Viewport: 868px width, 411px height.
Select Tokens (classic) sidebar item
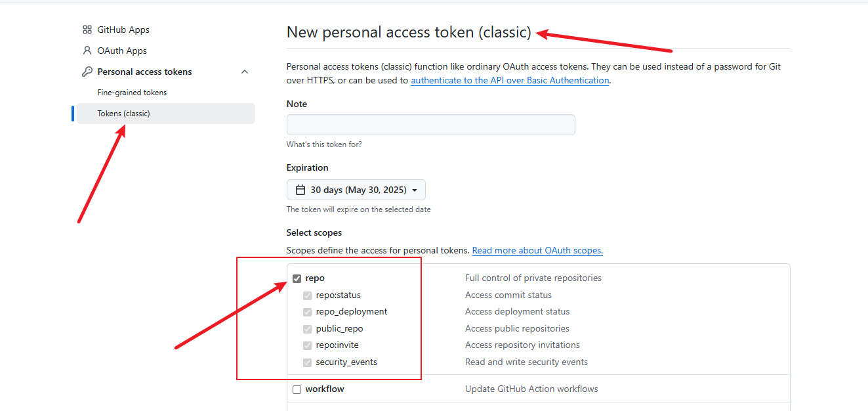[165, 114]
